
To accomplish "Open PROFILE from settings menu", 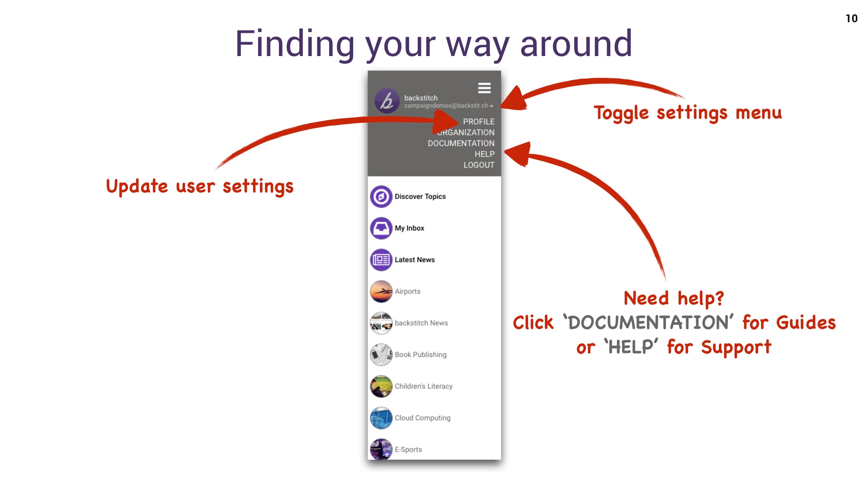I will coord(477,122).
